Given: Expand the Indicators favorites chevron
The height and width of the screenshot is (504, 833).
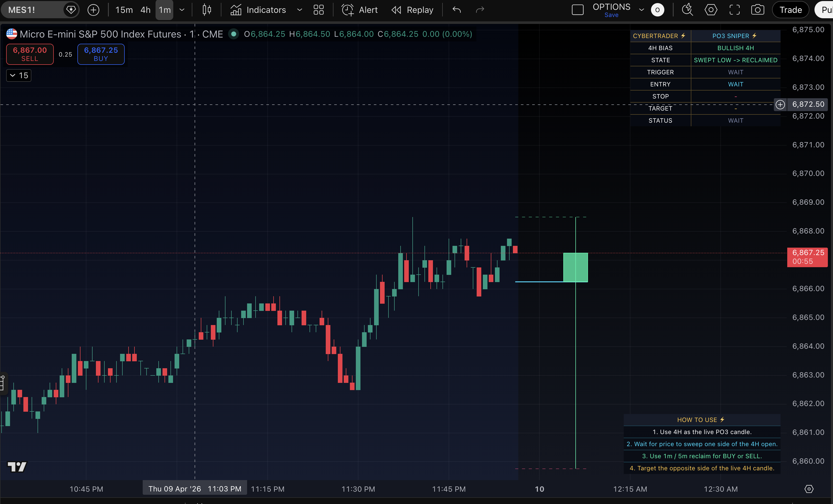Looking at the screenshot, I should click(299, 10).
